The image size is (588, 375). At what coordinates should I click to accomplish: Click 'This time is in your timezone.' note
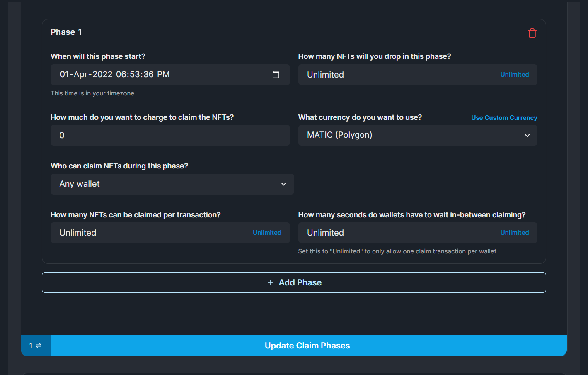point(93,93)
